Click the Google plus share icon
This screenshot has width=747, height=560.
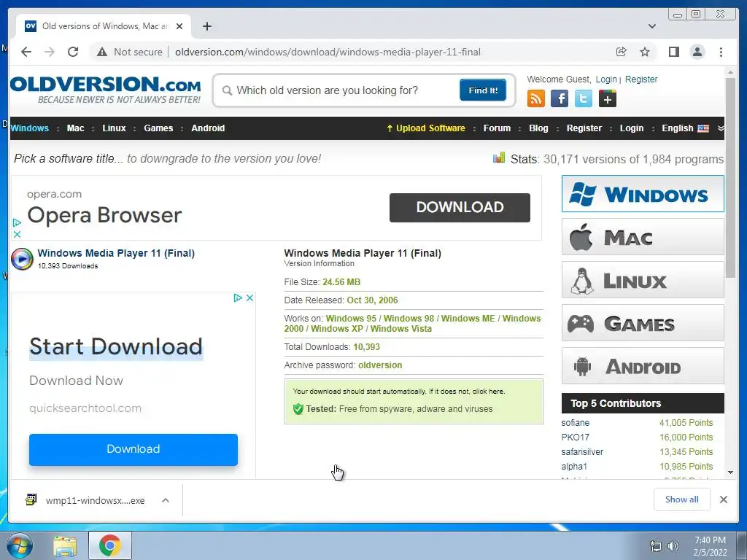point(608,98)
